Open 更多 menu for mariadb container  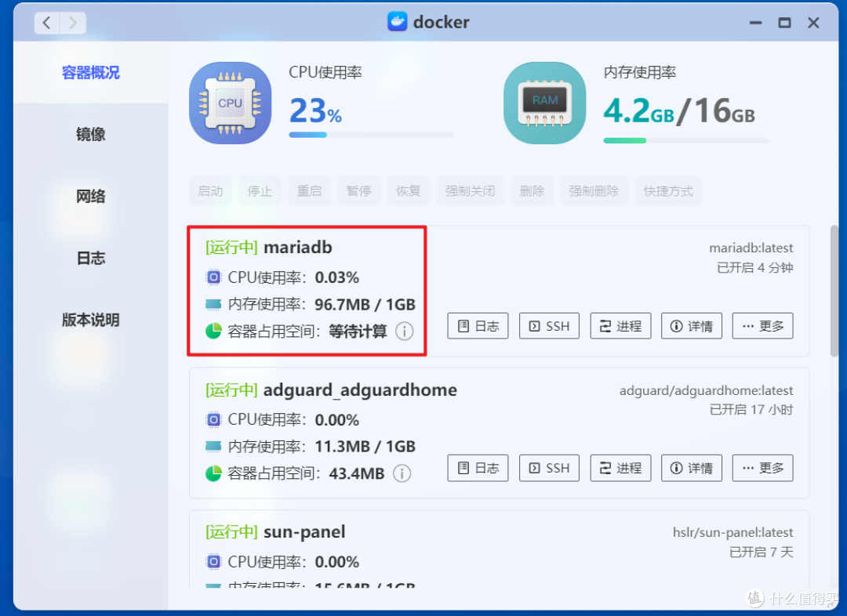click(x=763, y=326)
